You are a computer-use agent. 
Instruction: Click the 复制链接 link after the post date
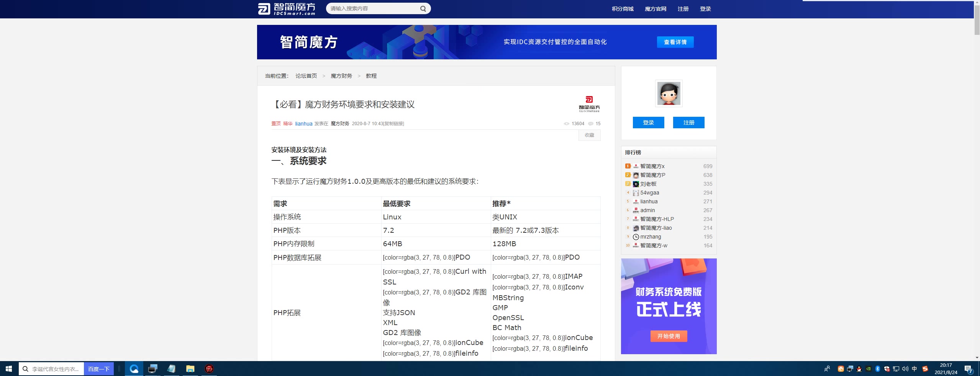pos(393,124)
